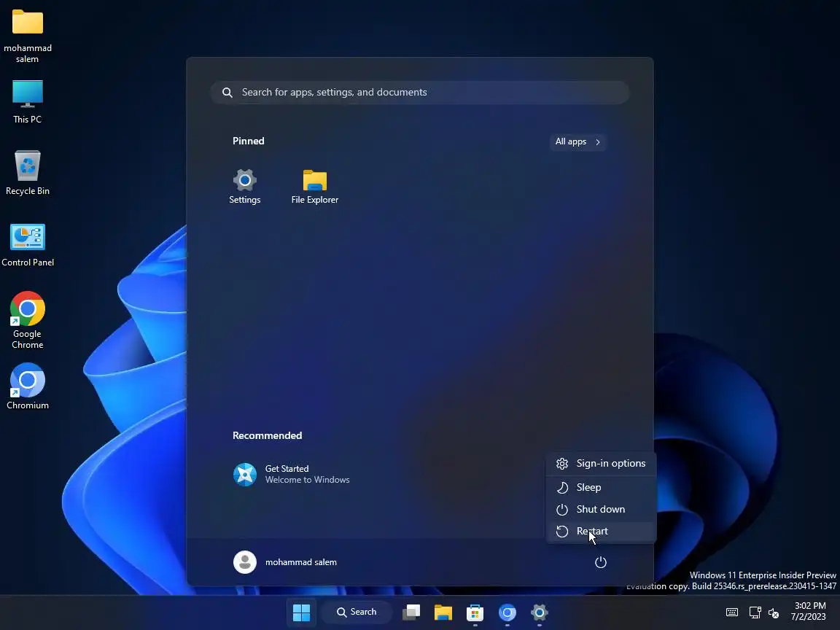
Task: Click the taskbar Search box
Action: (357, 612)
